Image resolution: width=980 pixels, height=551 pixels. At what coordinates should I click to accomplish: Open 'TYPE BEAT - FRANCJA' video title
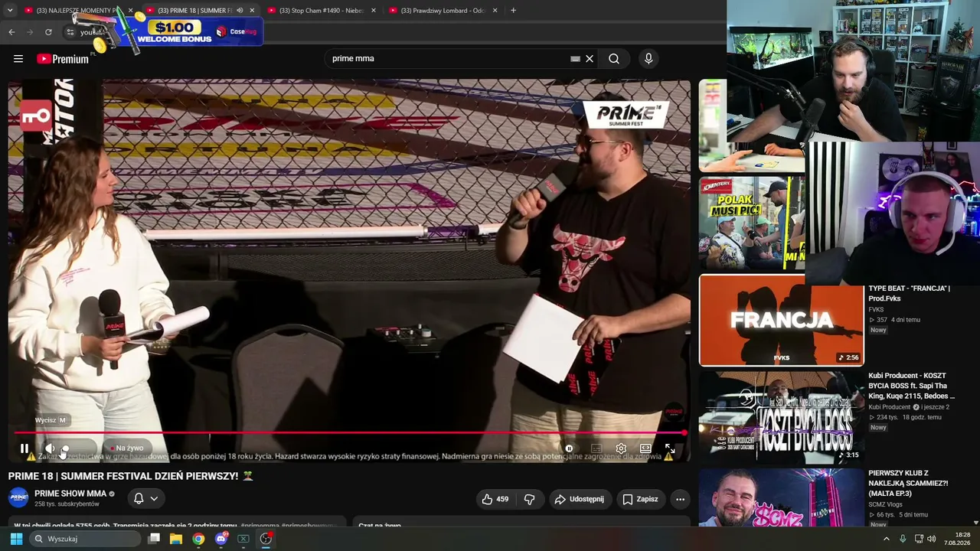(x=909, y=293)
